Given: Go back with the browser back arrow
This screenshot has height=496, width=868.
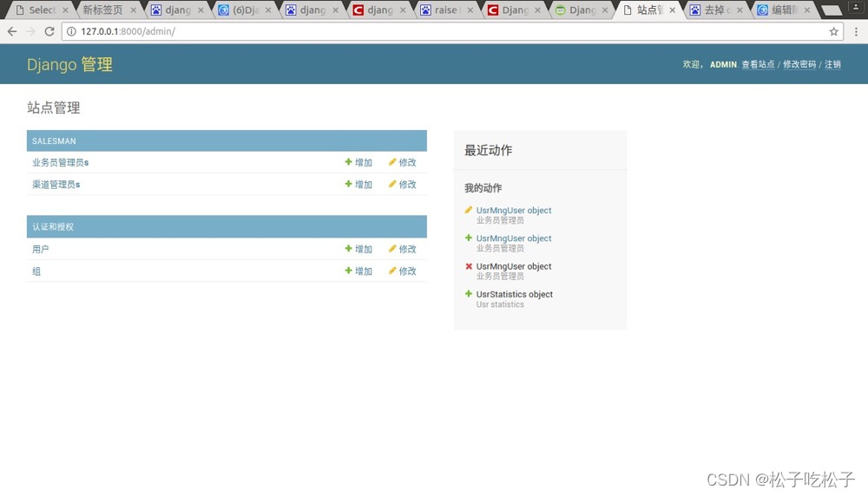Looking at the screenshot, I should coord(12,31).
